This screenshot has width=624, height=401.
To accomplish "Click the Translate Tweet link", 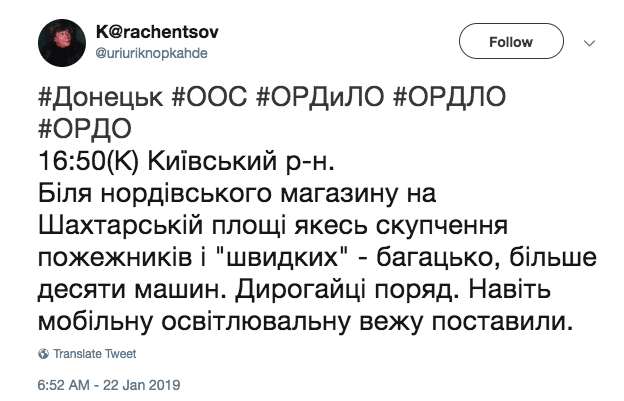I will [95, 354].
